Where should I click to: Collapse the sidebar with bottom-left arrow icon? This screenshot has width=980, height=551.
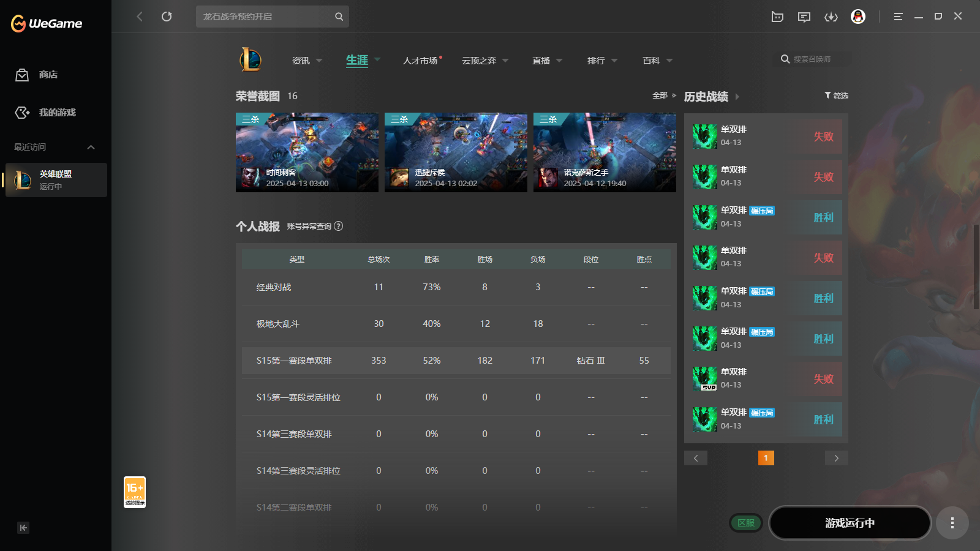(23, 528)
